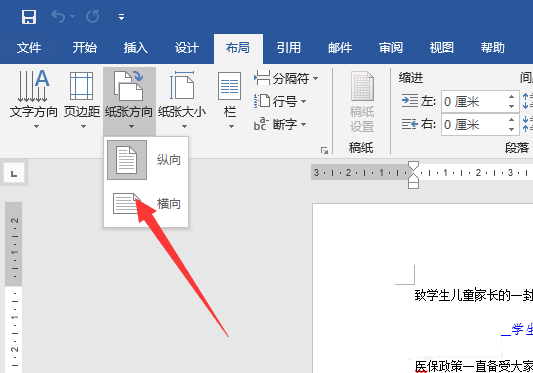Expand the 纸张大小 dropdown arrow
This screenshot has height=373, width=533.
pyautogui.click(x=184, y=126)
